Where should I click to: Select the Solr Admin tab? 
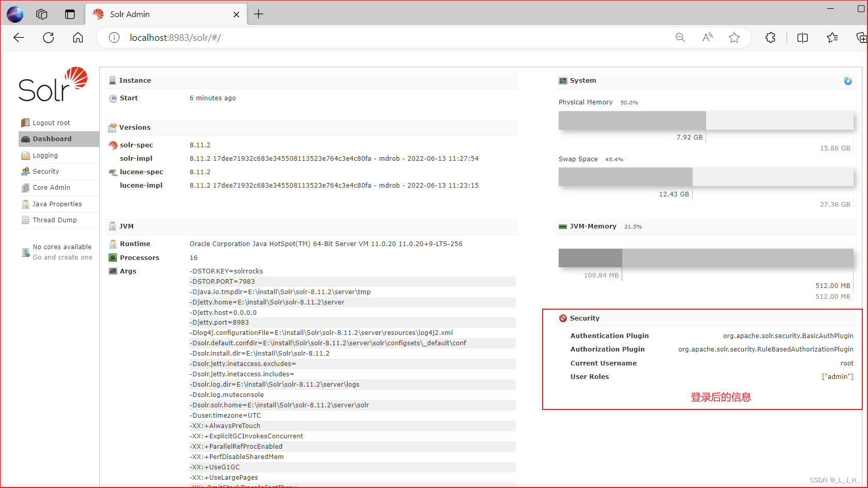(166, 14)
